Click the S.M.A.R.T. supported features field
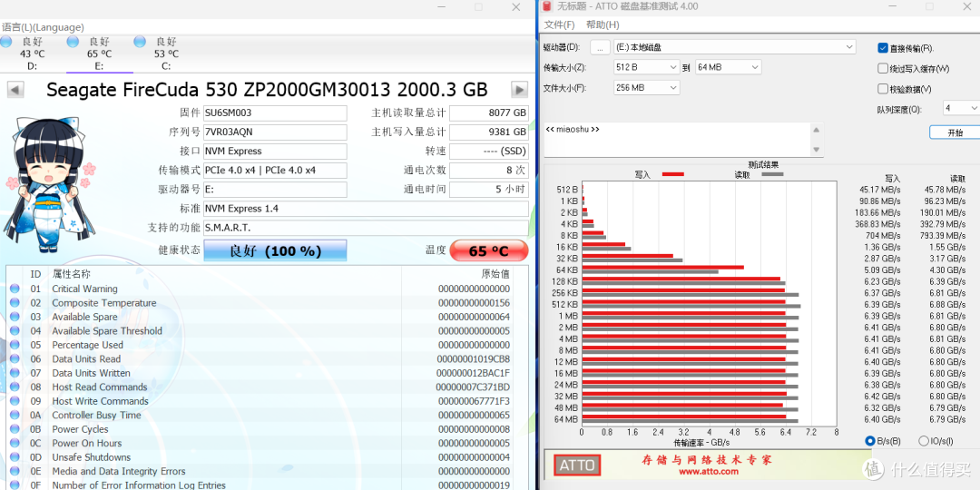 click(367, 228)
